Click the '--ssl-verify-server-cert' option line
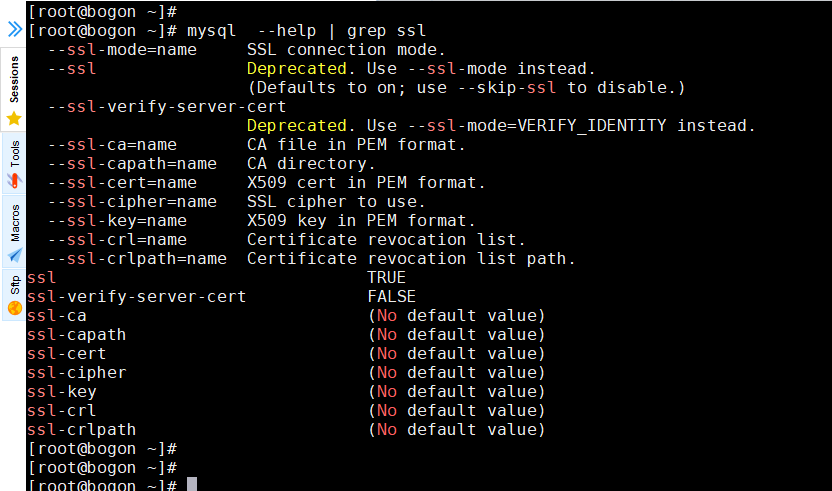Image resolution: width=832 pixels, height=491 pixels. click(x=167, y=107)
